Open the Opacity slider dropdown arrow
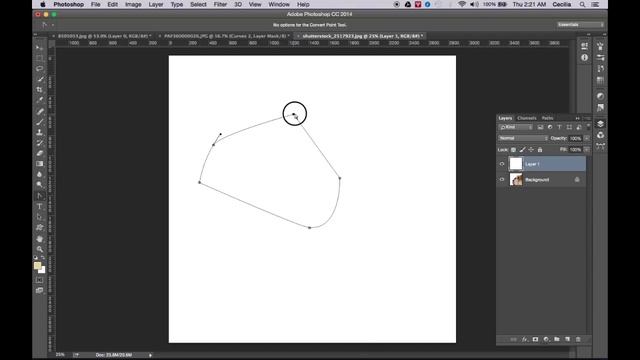This screenshot has height=360, width=640. (587, 138)
